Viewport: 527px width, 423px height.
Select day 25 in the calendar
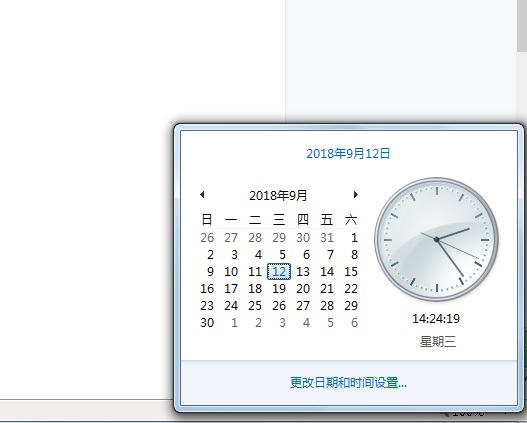[x=255, y=306]
